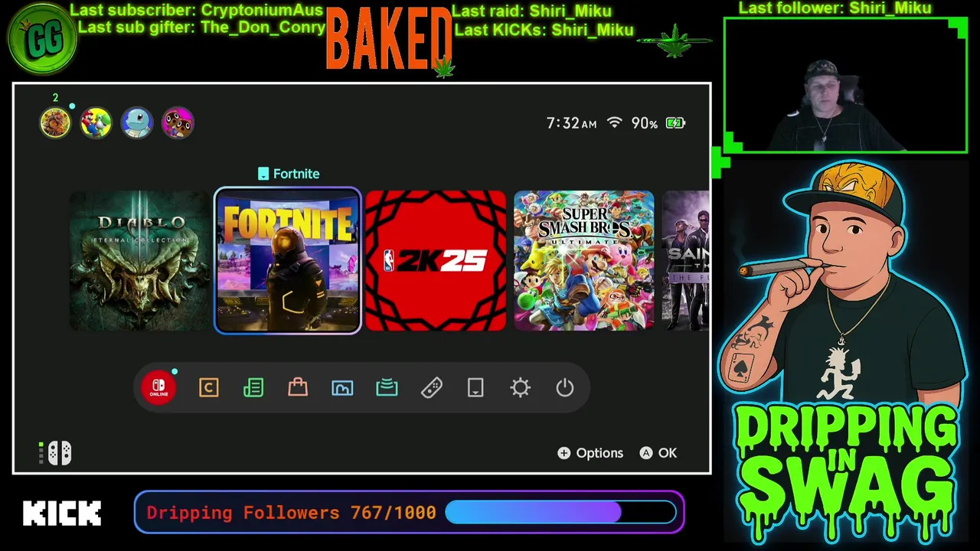Click the BAKED overlay title
The height and width of the screenshot is (551, 980).
pos(390,38)
